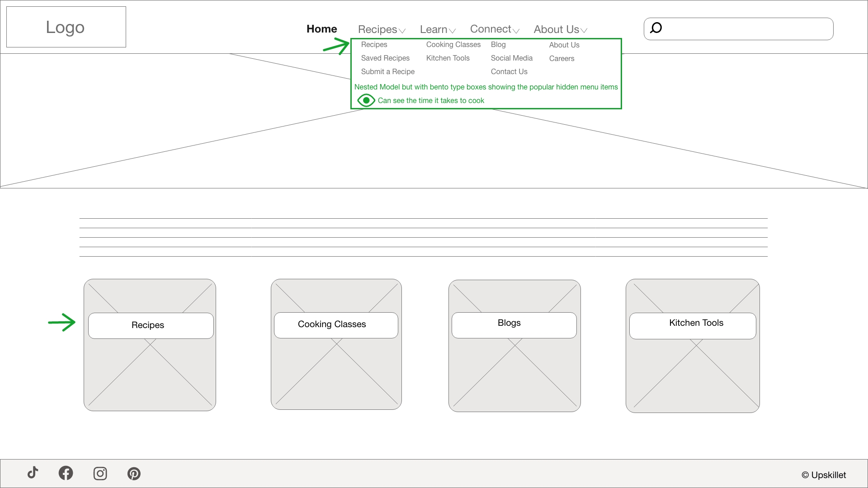868x488 pixels.
Task: Click the Recipes card button
Action: click(x=150, y=325)
